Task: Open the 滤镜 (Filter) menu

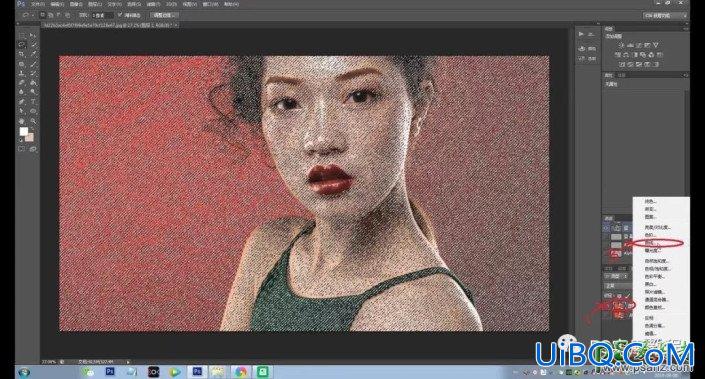Action: (x=154, y=4)
